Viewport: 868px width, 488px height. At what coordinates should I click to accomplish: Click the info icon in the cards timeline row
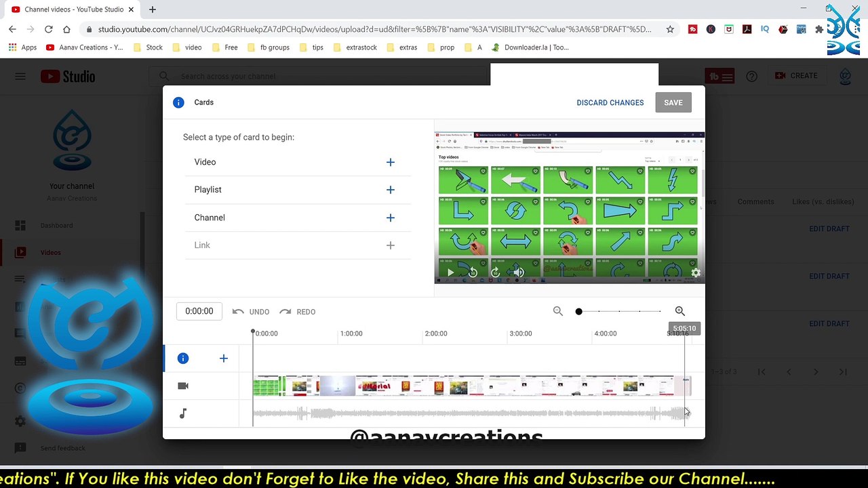[183, 359]
